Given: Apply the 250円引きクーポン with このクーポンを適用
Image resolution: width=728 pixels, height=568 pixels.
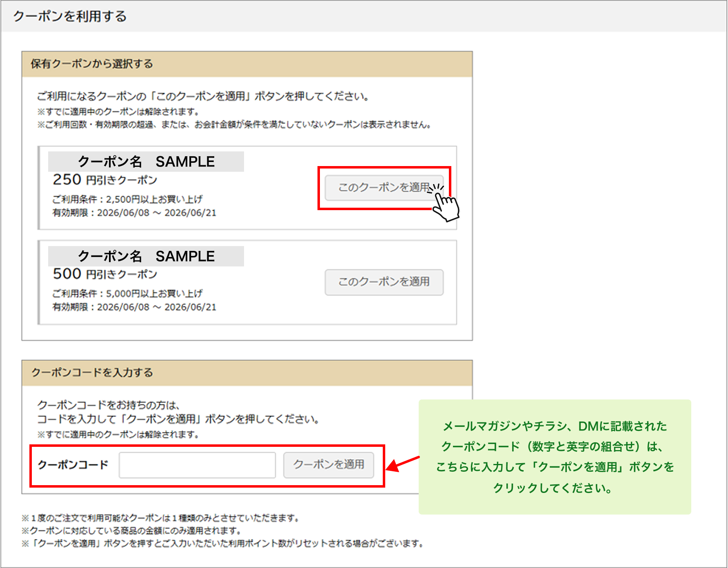Looking at the screenshot, I should click(x=384, y=188).
